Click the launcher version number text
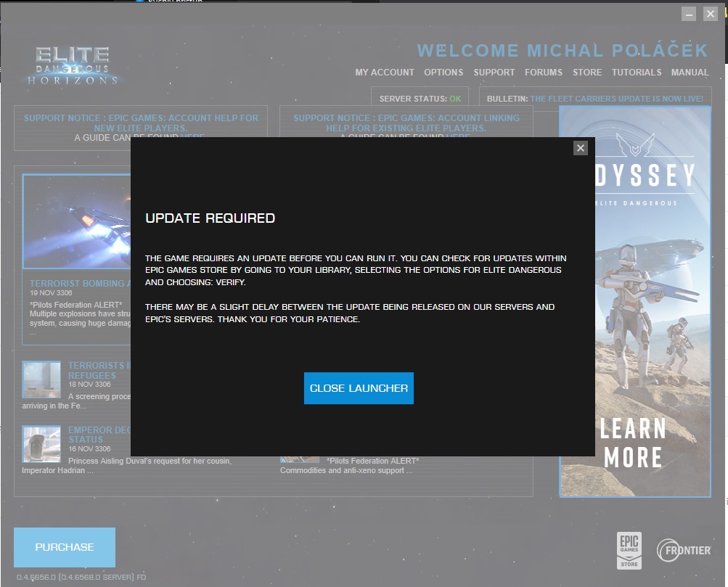The height and width of the screenshot is (587, 728). click(81, 577)
